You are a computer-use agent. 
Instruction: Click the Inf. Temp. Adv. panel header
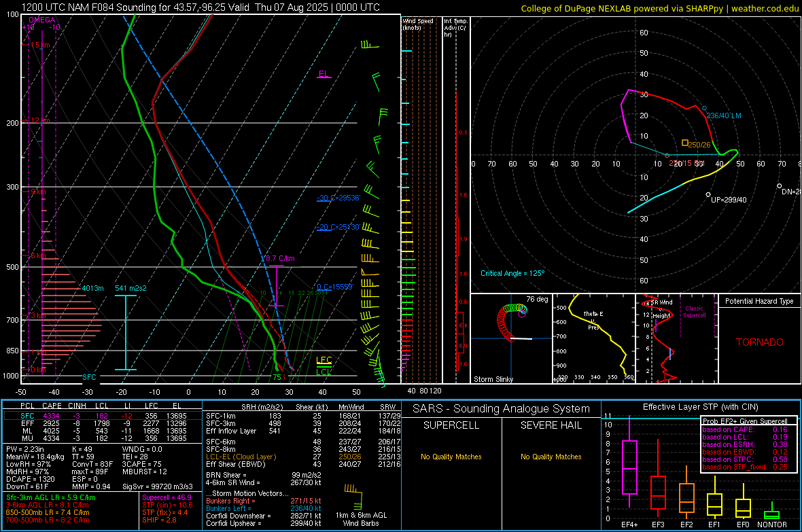click(455, 28)
